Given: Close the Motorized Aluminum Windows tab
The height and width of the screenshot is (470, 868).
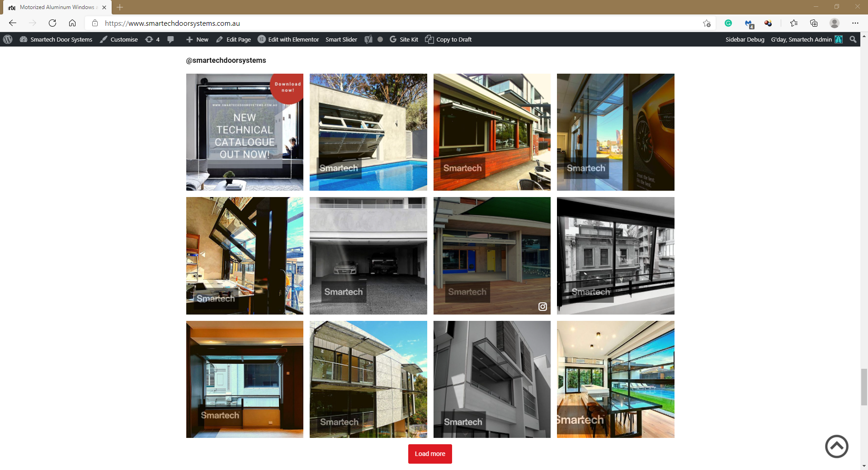Looking at the screenshot, I should coord(104,7).
